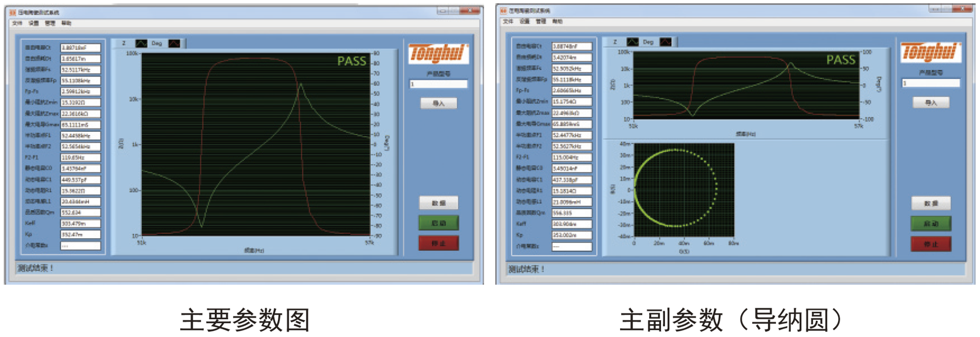
Task: Click the Tonghui logo in the right window
Action: point(930,52)
